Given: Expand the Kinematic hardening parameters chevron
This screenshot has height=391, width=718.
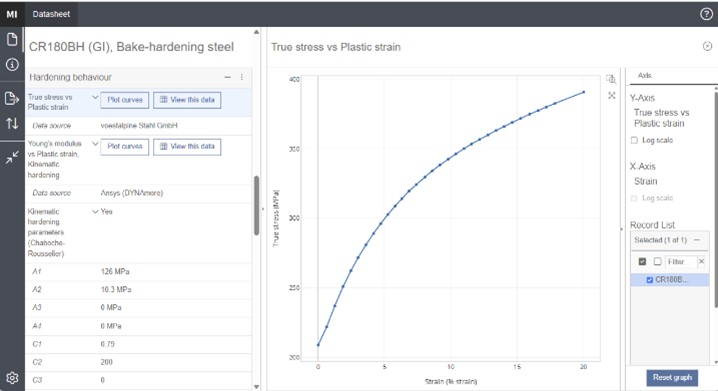Looking at the screenshot, I should [95, 212].
